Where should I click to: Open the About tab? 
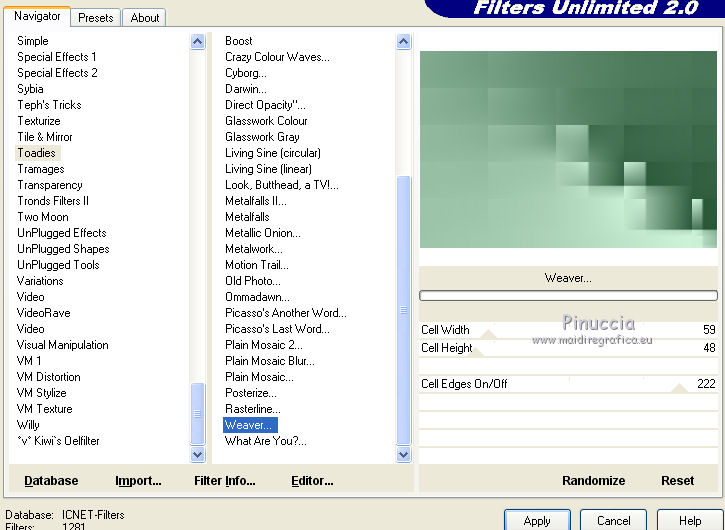click(x=145, y=18)
